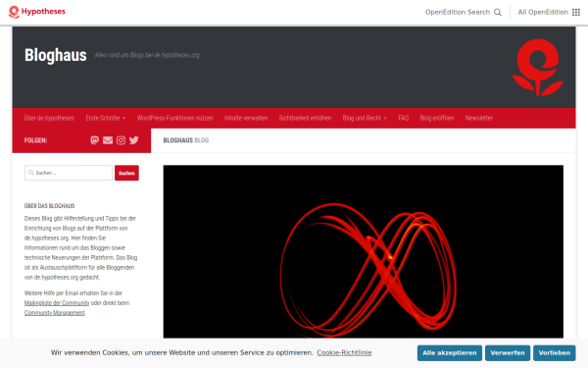Click Verwerfen cookie button
The width and height of the screenshot is (588, 368).
[508, 353]
